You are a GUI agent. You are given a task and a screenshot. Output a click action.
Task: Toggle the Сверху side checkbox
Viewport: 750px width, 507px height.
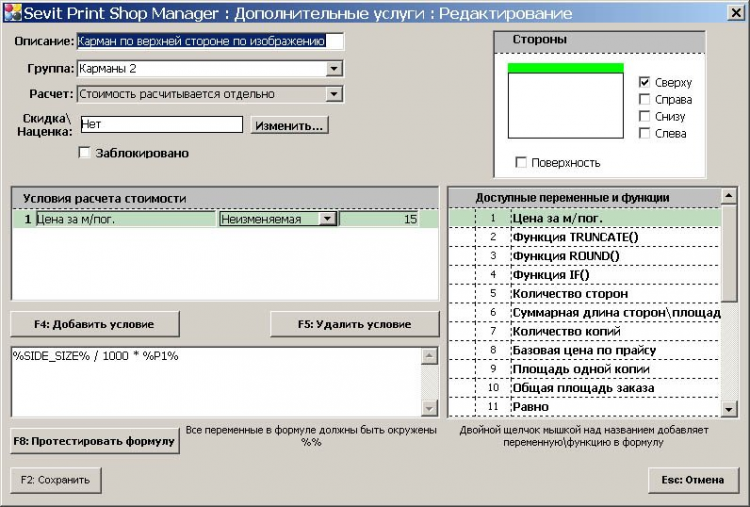(644, 82)
